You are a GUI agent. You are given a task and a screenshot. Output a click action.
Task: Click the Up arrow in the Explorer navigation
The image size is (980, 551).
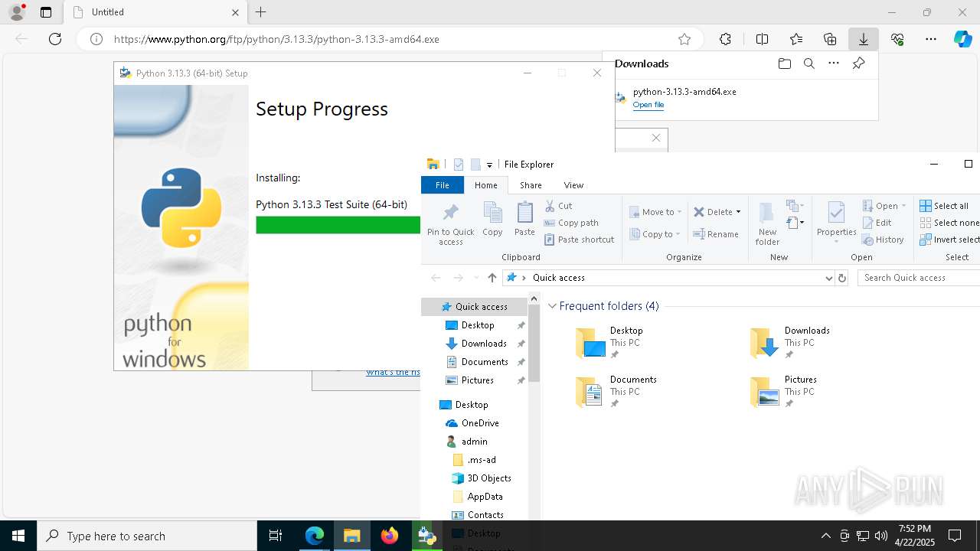[492, 278]
